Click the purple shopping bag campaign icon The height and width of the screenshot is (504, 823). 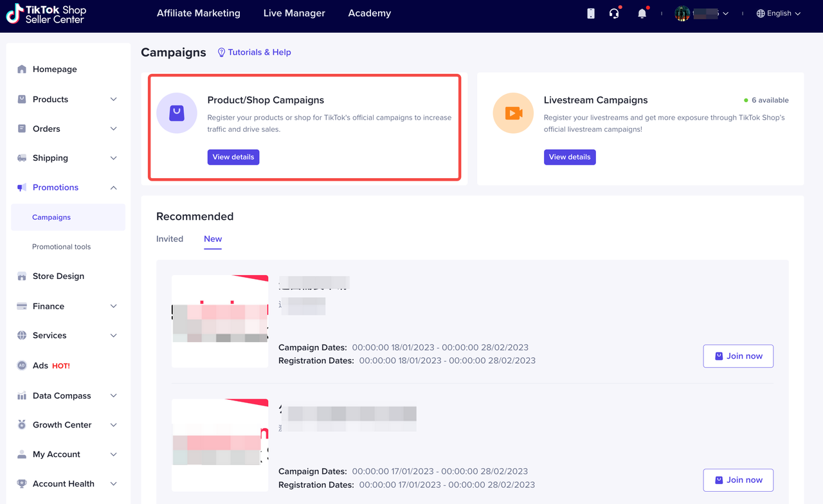177,113
